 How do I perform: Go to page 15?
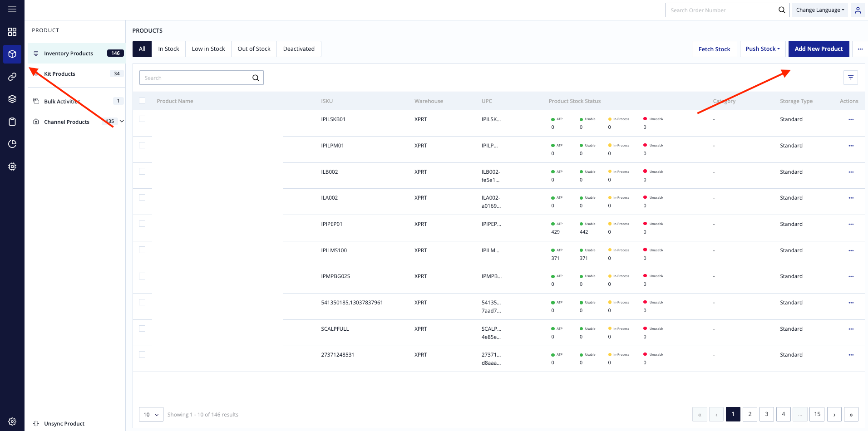pos(817,414)
